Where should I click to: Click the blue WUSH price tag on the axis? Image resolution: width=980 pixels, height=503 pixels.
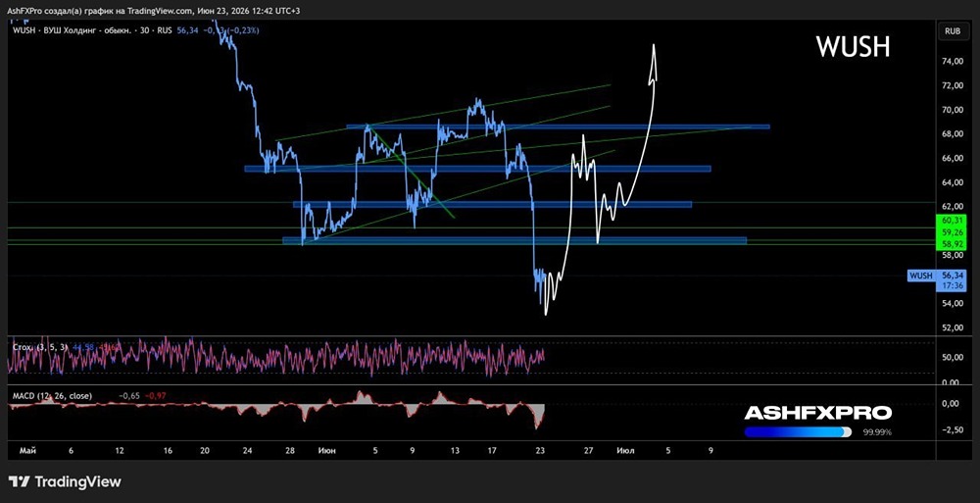[x=920, y=276]
